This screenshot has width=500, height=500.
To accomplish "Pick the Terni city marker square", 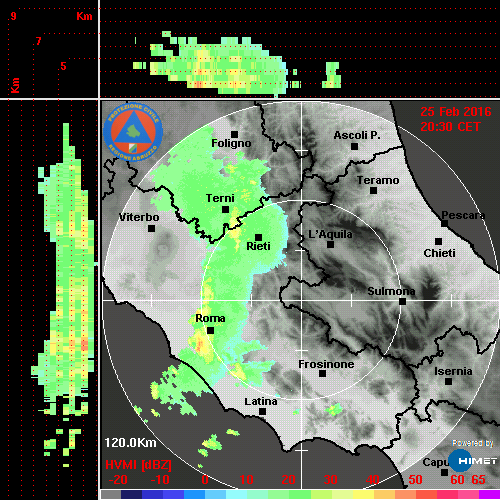I will 225,209.
